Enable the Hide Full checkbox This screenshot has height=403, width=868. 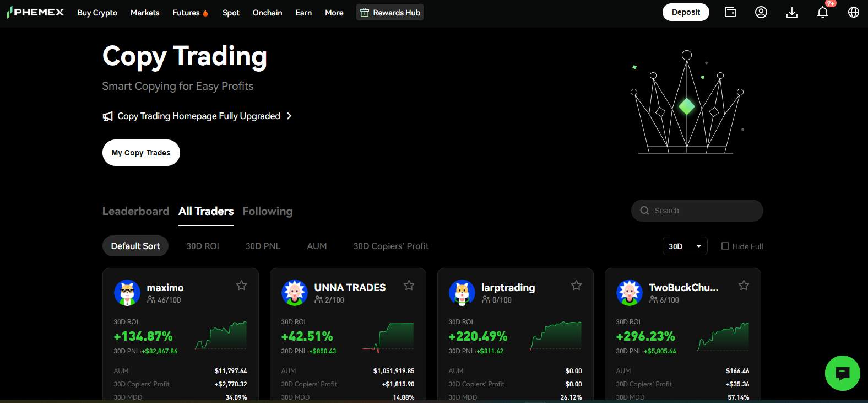pyautogui.click(x=725, y=246)
